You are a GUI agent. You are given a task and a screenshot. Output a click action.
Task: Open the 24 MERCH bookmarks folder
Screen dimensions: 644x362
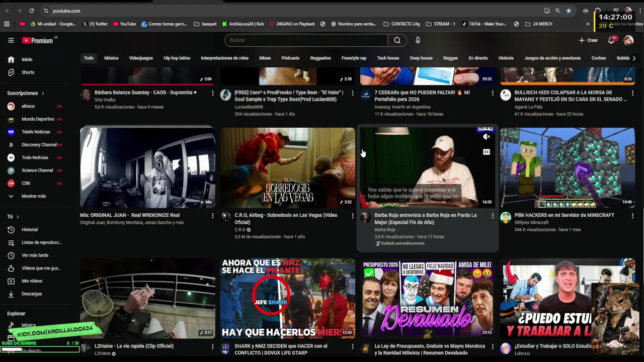(538, 24)
